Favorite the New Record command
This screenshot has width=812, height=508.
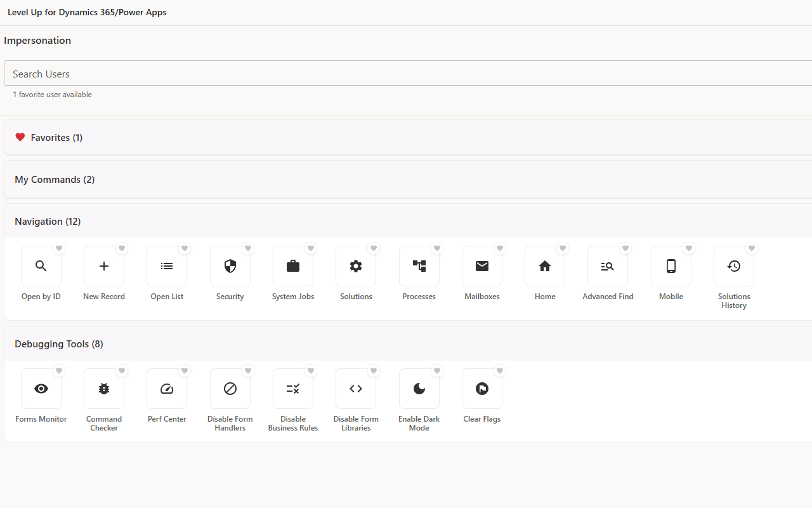coord(122,248)
